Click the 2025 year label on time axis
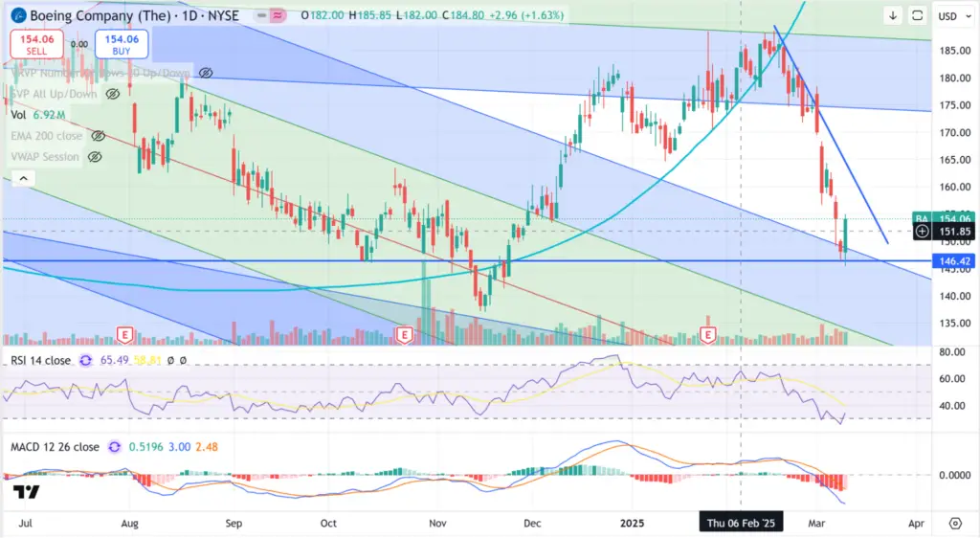This screenshot has width=980, height=538. click(632, 523)
